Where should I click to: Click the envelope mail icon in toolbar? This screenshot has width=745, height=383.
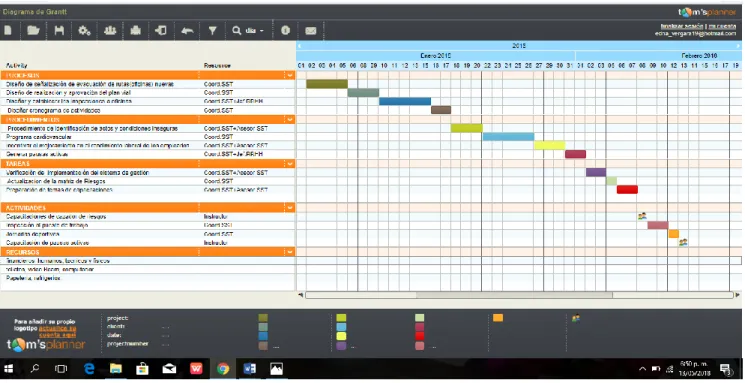pyautogui.click(x=311, y=30)
